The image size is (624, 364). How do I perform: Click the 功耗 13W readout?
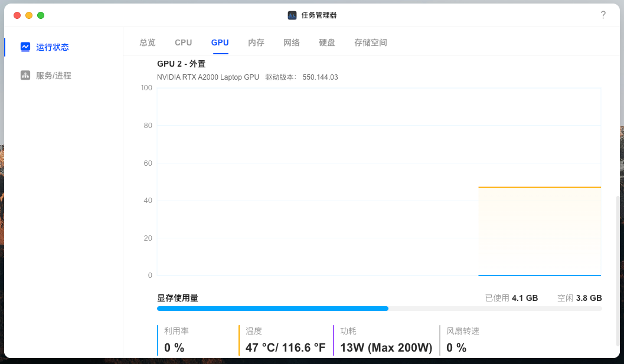(386, 347)
